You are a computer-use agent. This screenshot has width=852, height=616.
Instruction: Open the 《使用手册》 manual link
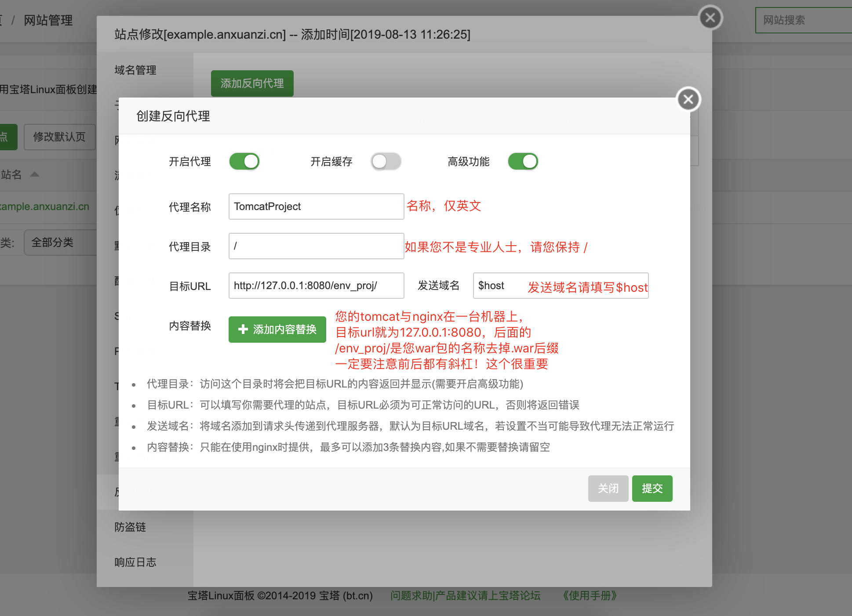tap(590, 596)
